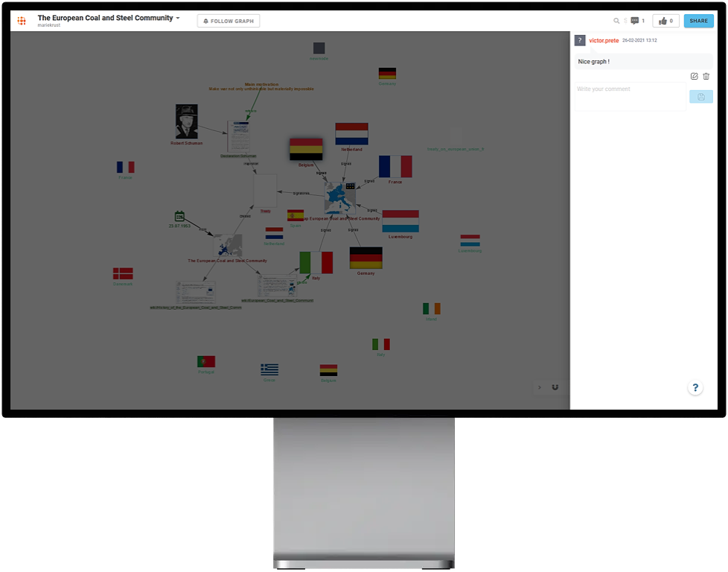Select the Portugal flag node
This screenshot has width=728, height=572.
[206, 361]
